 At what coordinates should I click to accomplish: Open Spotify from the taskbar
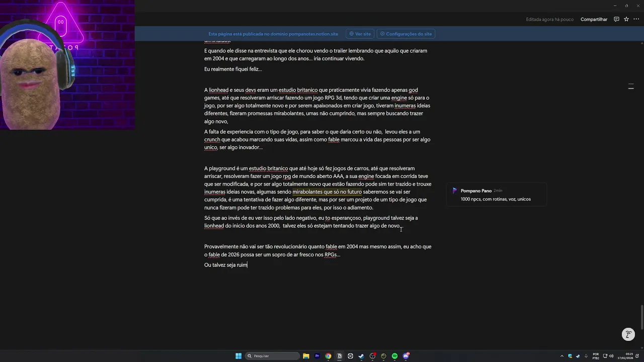pyautogui.click(x=394, y=356)
